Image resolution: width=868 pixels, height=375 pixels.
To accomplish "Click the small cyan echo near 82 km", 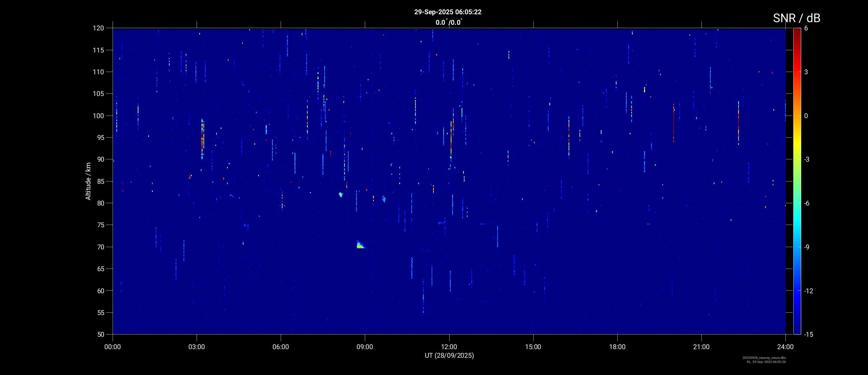I will point(340,194).
